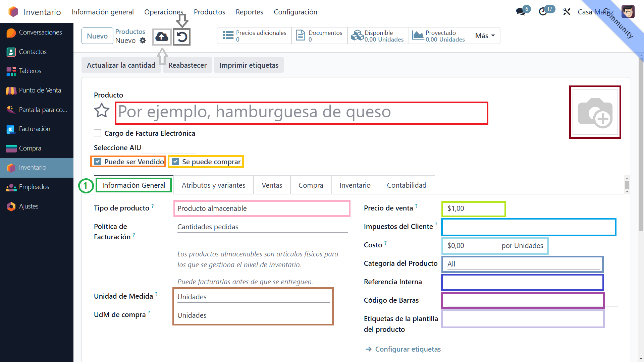Screen dimensions: 644x362
Task: Open the activities clock icon
Action: 543,12
